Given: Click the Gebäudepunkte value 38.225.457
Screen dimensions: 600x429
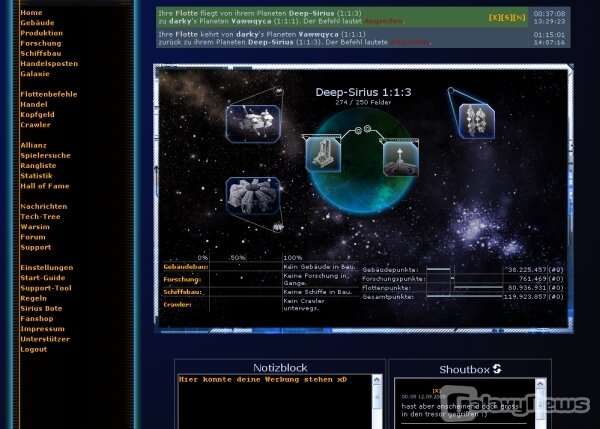Looking at the screenshot, I should (x=527, y=270).
